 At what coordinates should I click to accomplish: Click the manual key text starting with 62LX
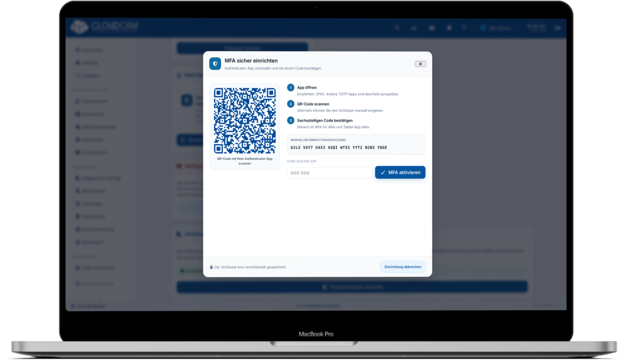pos(339,147)
